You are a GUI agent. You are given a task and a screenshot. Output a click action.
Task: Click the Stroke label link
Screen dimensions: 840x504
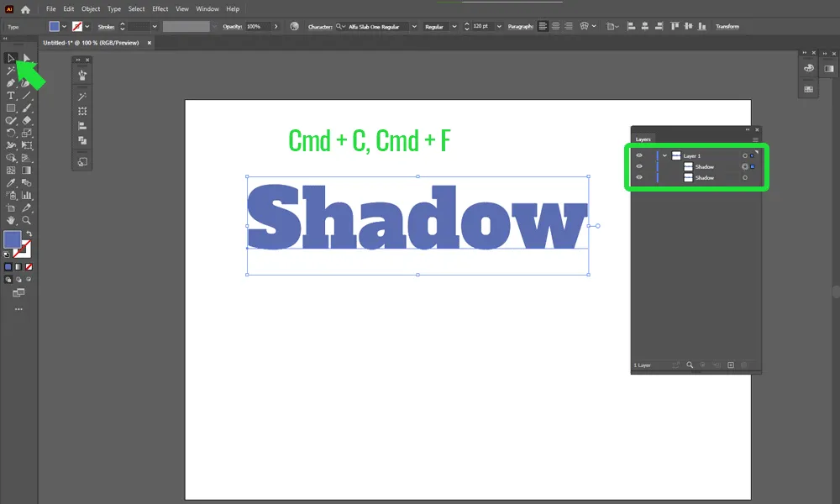(x=106, y=26)
